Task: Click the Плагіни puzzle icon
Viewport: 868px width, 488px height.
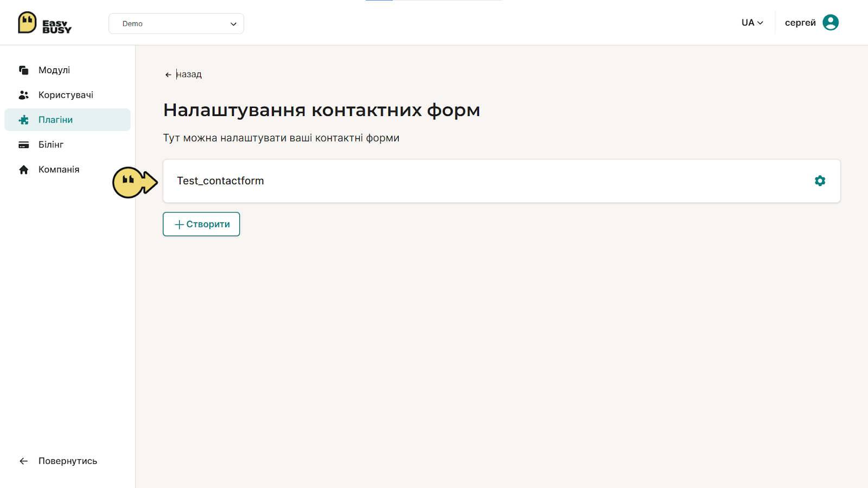Action: tap(24, 120)
